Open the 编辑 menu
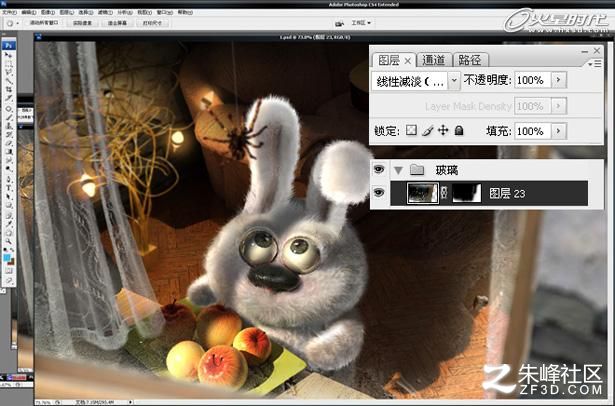 coord(28,13)
